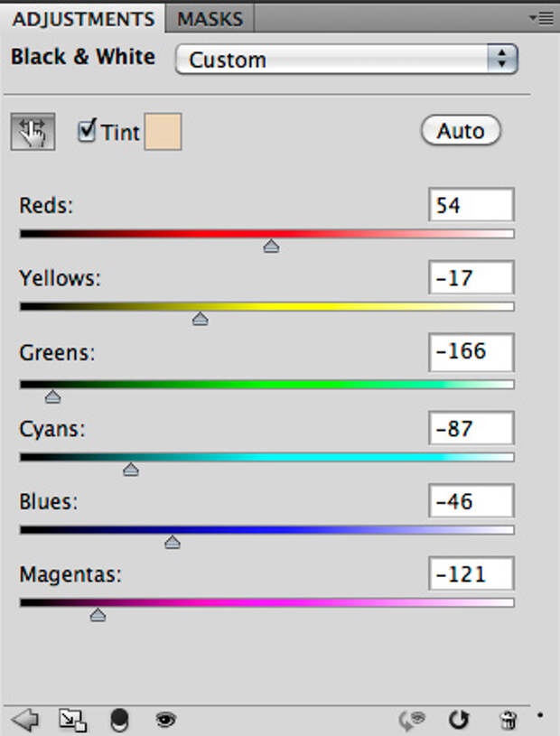Open the panel options menu icon

click(x=545, y=17)
